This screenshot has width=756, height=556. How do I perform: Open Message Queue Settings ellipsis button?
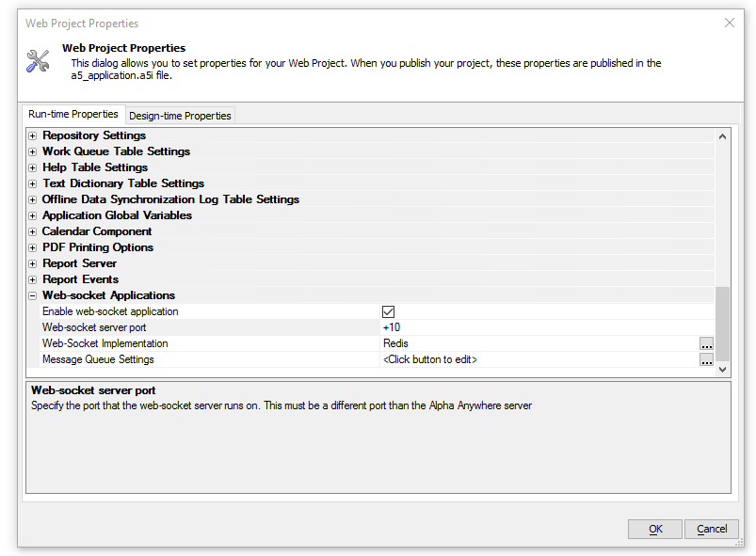[x=706, y=359]
